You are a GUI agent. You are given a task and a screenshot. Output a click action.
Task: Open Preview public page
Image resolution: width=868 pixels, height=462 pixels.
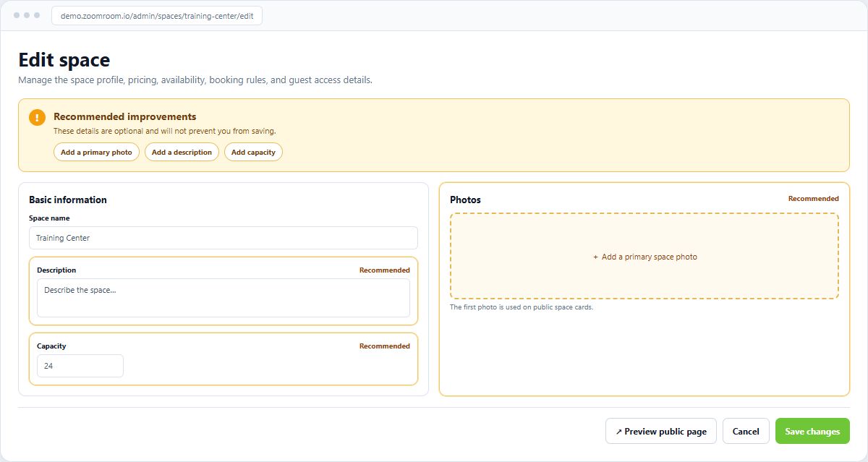(x=661, y=431)
